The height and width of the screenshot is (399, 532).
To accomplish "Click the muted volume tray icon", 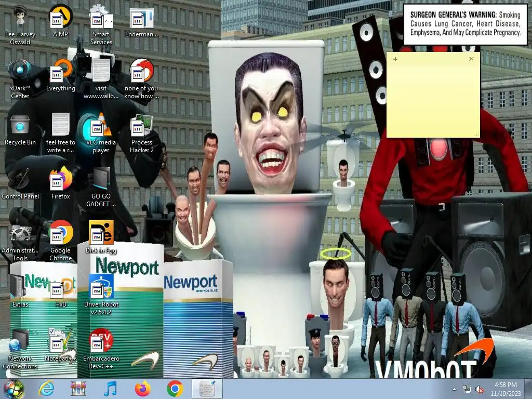I will click(480, 390).
